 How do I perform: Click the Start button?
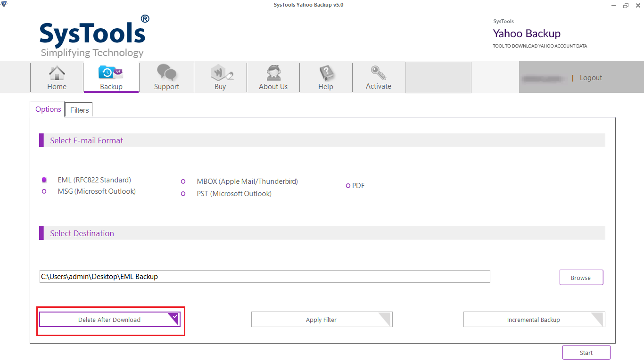tap(586, 353)
